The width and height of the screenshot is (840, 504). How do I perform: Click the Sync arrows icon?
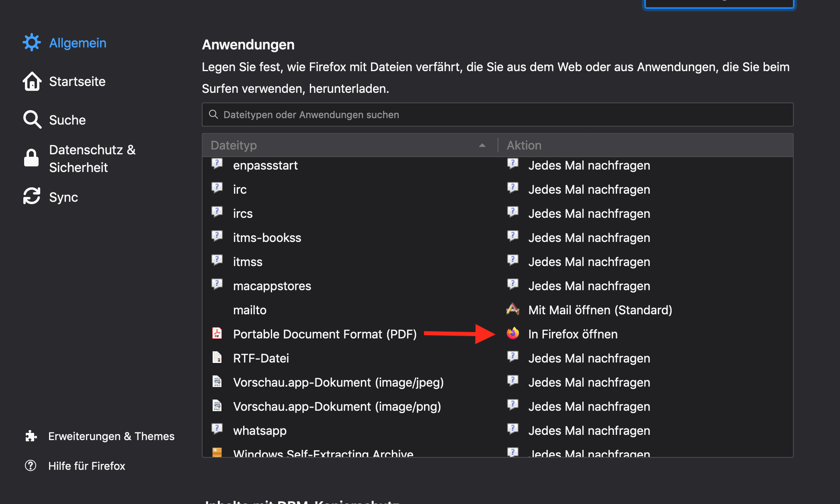point(32,197)
